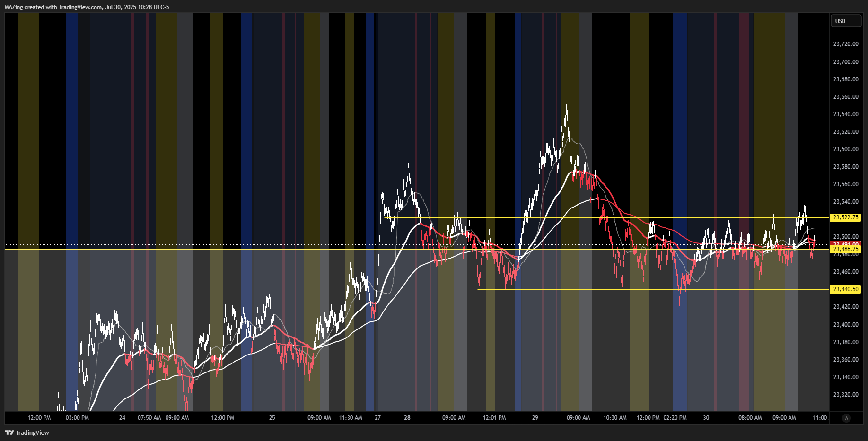The image size is (868, 441).
Task: Click date label 28 on time axis
Action: pos(407,418)
